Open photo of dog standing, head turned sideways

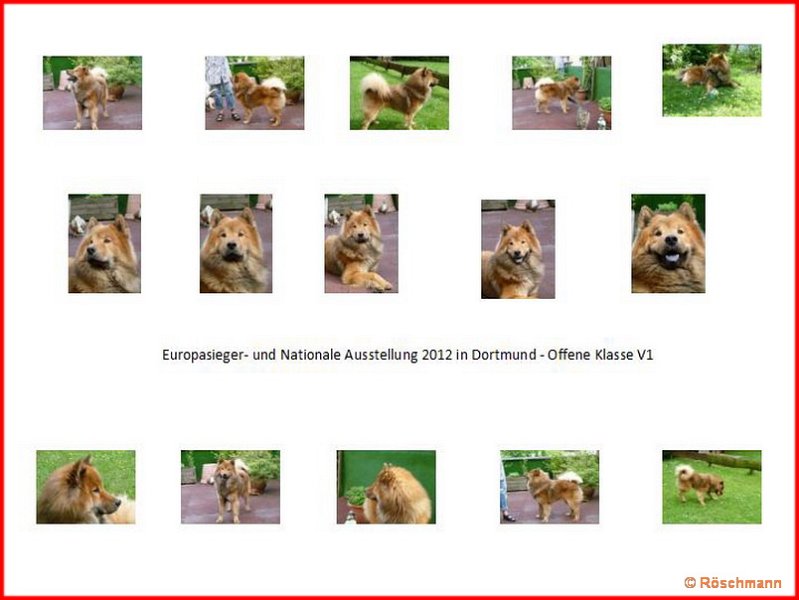92,93
